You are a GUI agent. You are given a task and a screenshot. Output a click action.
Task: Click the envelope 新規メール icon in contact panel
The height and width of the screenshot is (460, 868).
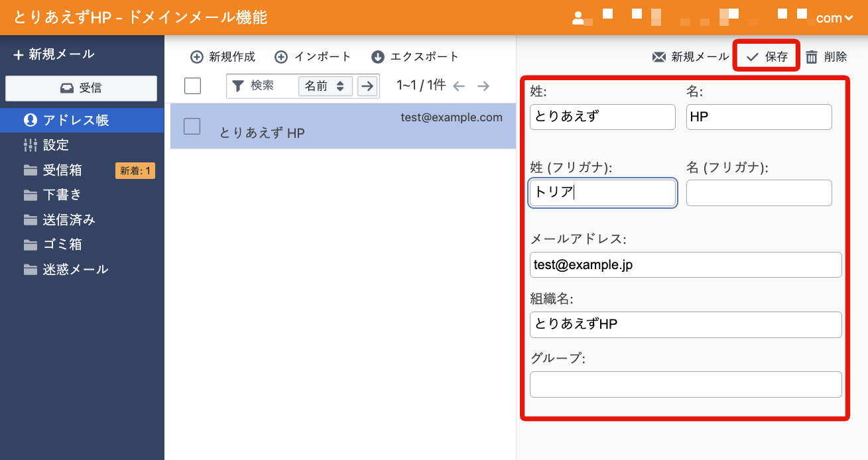tap(658, 57)
